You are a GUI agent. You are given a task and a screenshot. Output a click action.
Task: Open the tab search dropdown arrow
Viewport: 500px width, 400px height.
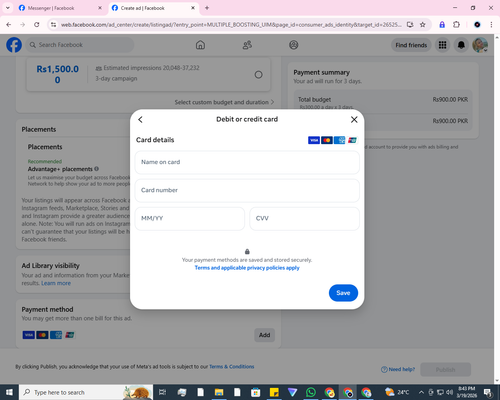pyautogui.click(x=8, y=8)
